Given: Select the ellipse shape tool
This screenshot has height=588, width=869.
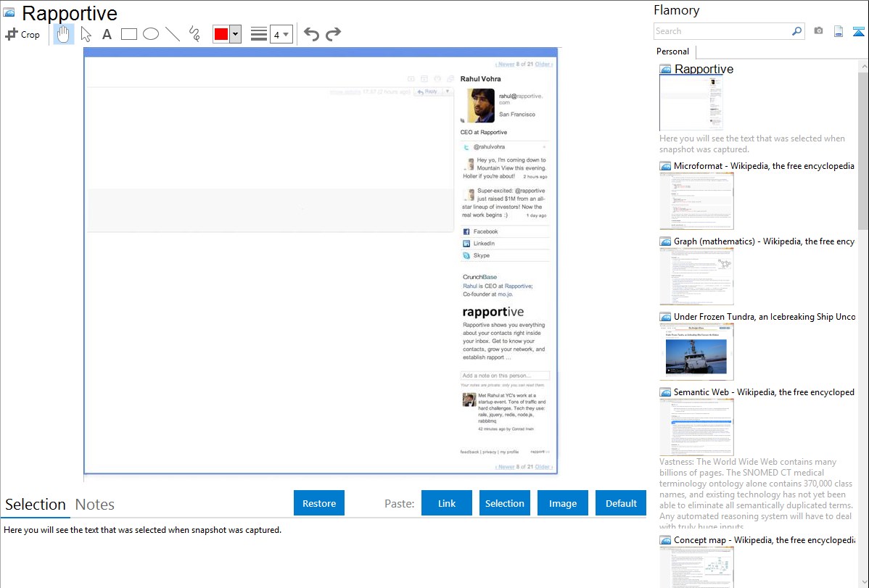Looking at the screenshot, I should tap(151, 34).
